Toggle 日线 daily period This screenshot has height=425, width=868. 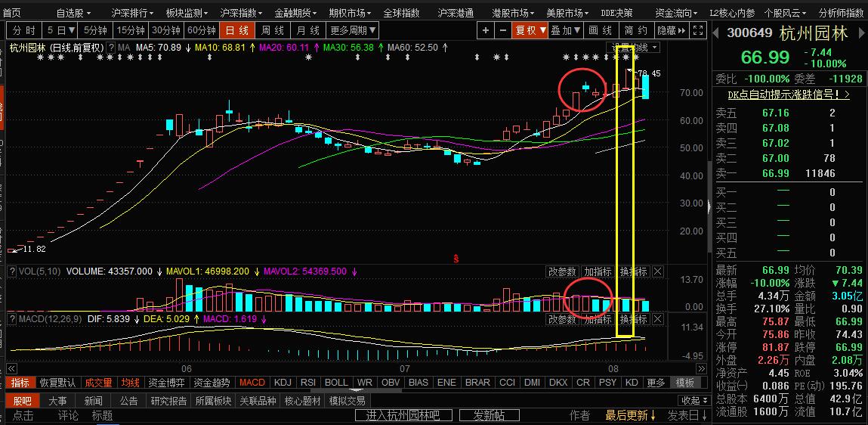coord(236,30)
